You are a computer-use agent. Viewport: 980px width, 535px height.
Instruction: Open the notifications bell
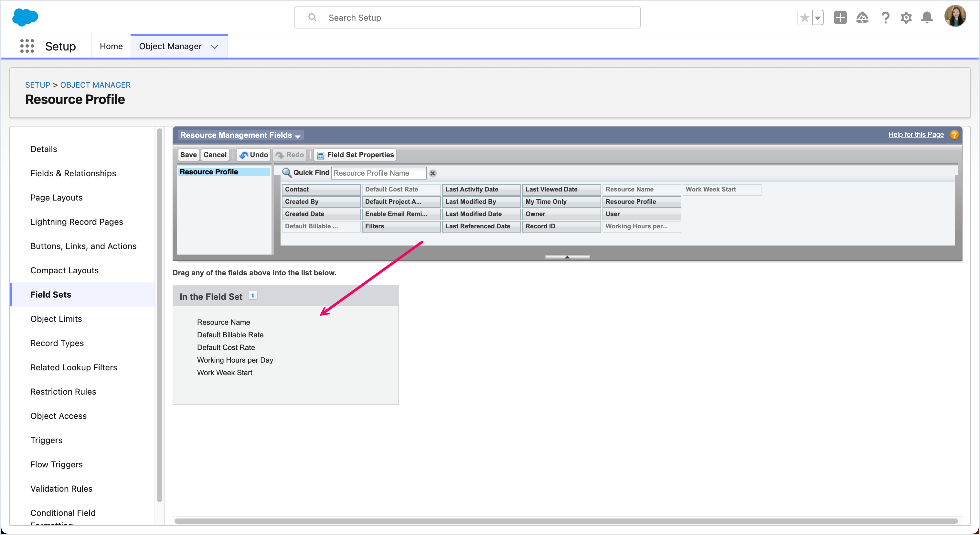pos(927,17)
